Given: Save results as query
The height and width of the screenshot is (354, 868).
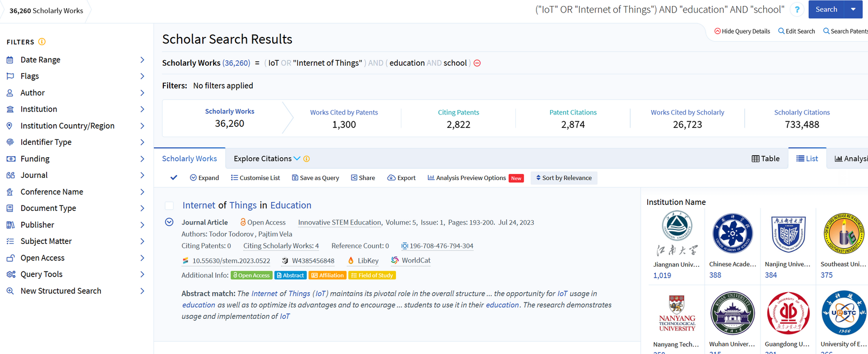Looking at the screenshot, I should tap(315, 178).
